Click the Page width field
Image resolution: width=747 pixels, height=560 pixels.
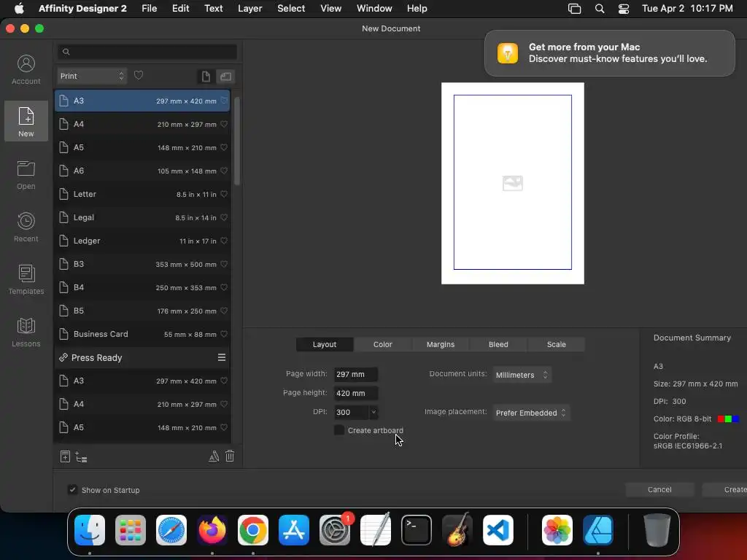point(356,374)
